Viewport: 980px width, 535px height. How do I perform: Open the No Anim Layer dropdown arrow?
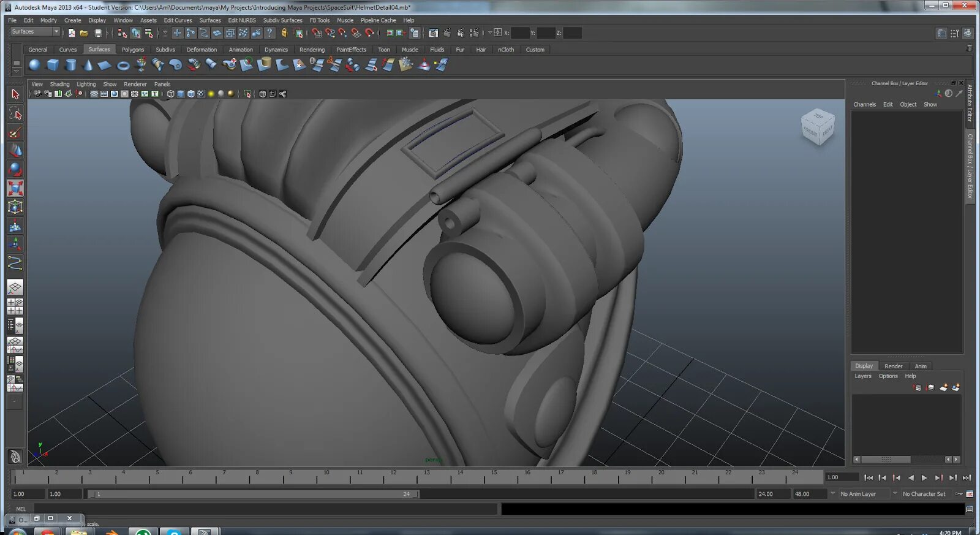click(x=832, y=493)
